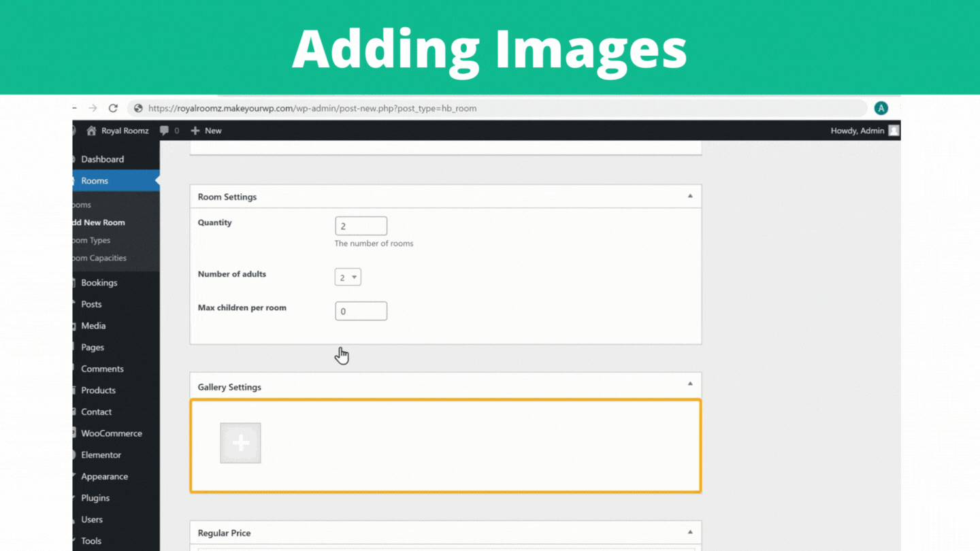The height and width of the screenshot is (551, 980).
Task: Go to the Media sidebar section
Action: click(93, 326)
